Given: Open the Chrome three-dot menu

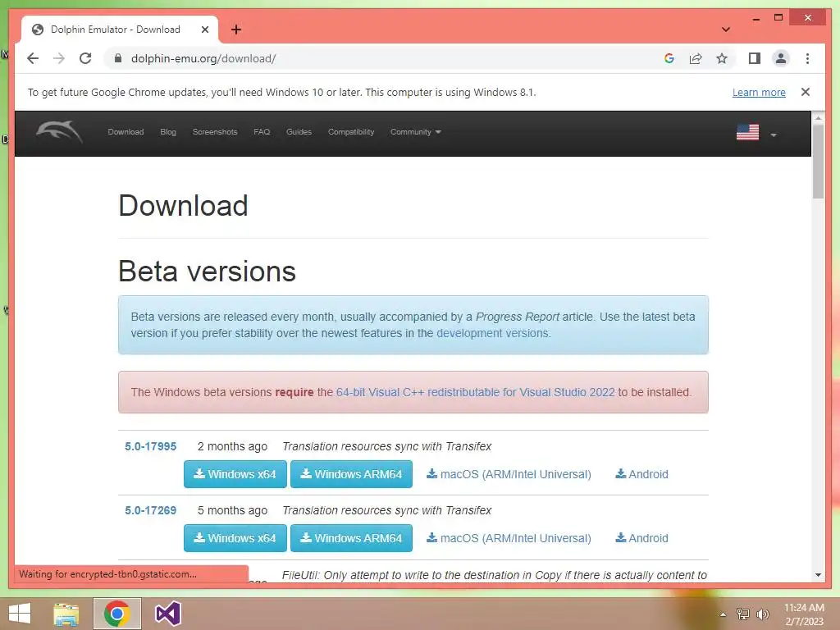Looking at the screenshot, I should [807, 58].
